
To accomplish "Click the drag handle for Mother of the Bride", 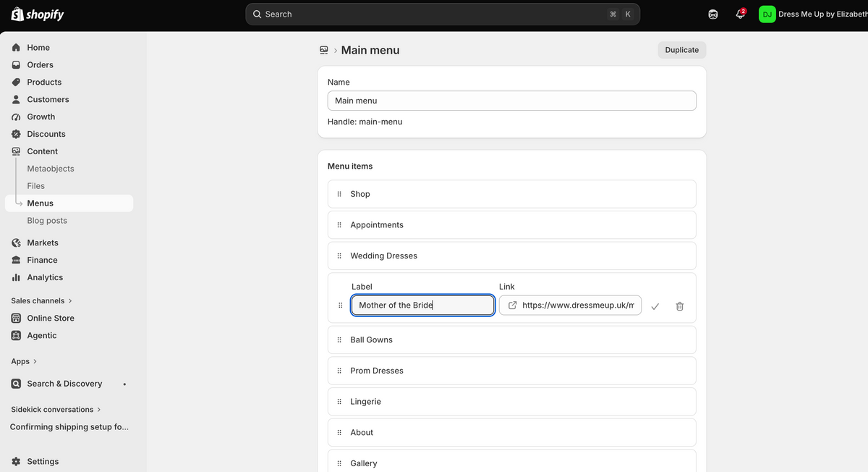I will [341, 305].
